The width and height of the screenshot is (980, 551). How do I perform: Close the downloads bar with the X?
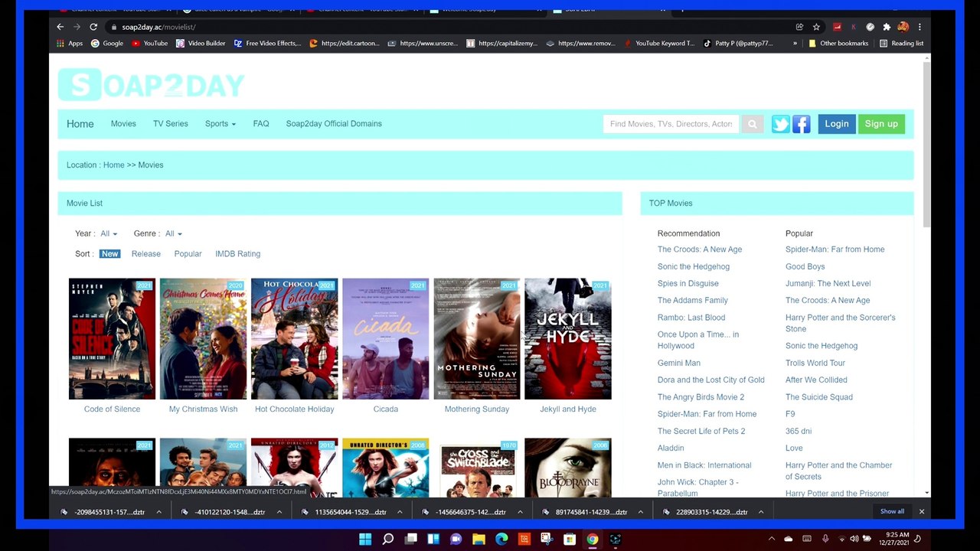(x=921, y=511)
